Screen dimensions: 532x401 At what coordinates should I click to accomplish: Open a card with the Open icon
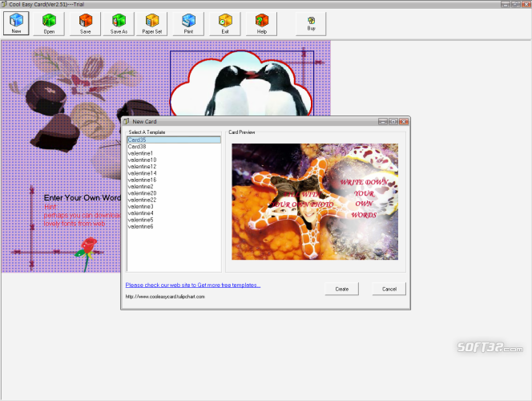(49, 23)
